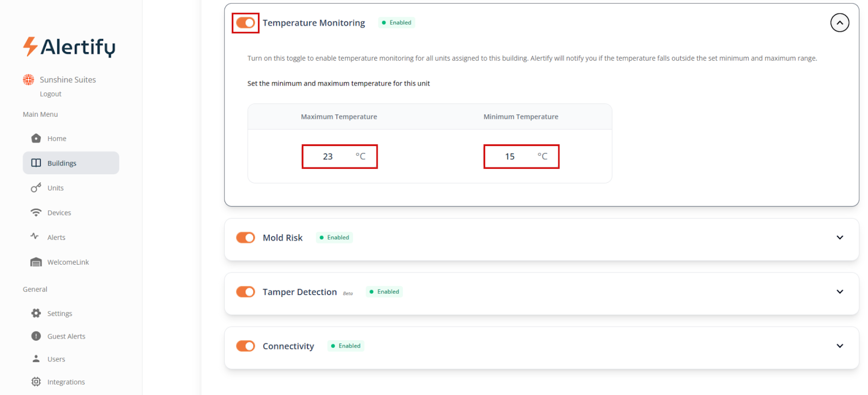Screen dimensions: 868x395
Task: Click the WelcomeLink icon in sidebar
Action: point(36,262)
